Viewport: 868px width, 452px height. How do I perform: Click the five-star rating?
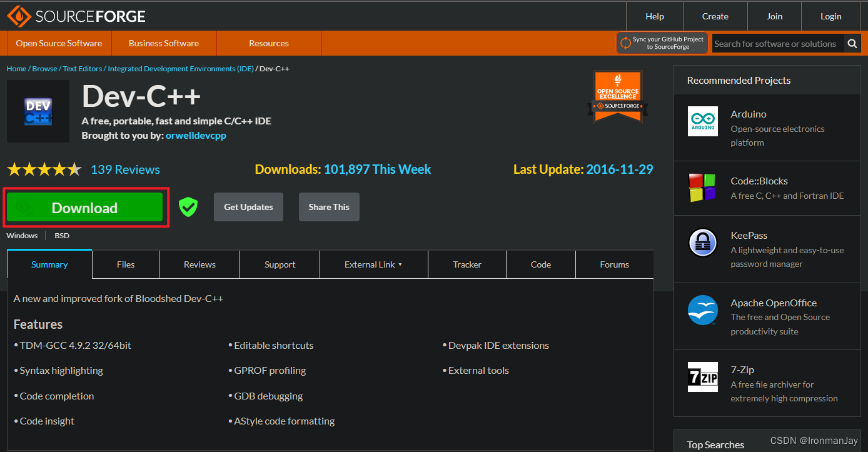pos(44,169)
